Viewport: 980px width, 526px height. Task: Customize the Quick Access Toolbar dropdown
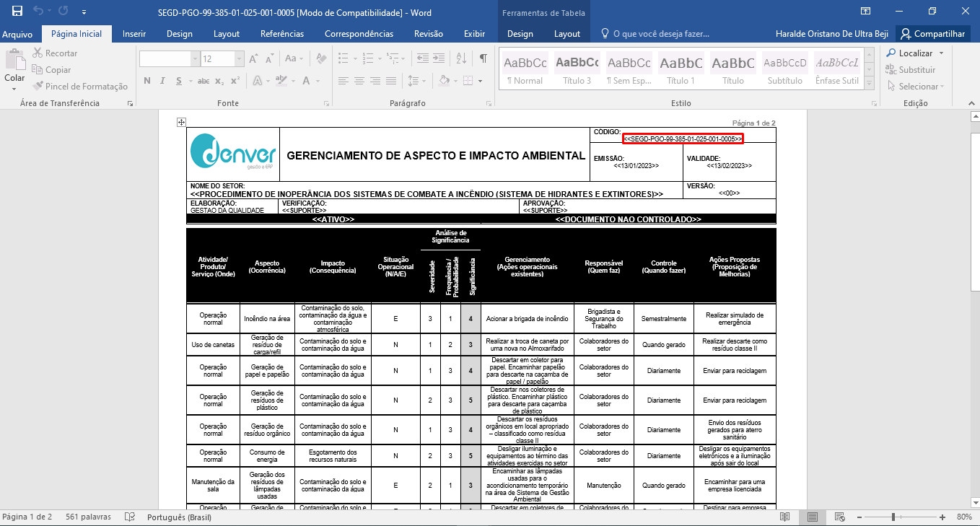pyautogui.click(x=84, y=12)
